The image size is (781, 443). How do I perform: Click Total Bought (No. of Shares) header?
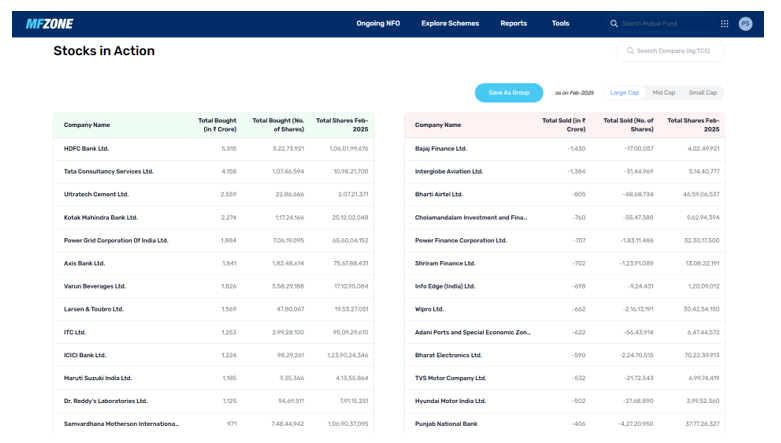pyautogui.click(x=278, y=125)
